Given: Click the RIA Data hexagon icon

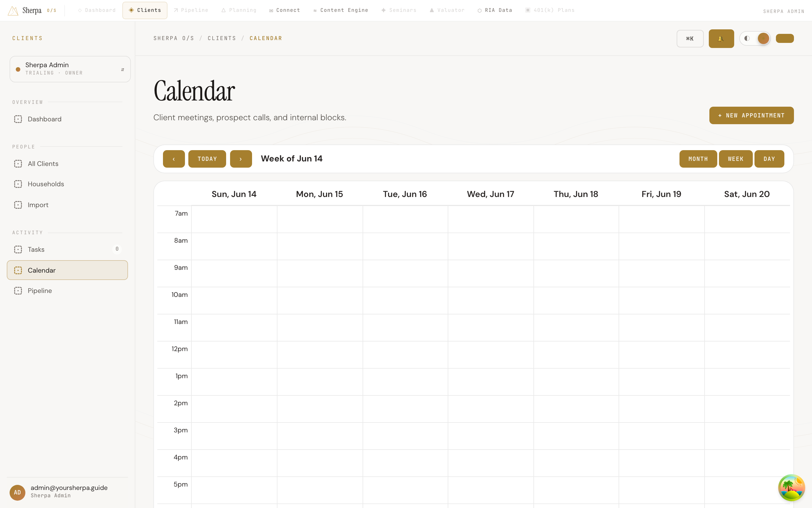Looking at the screenshot, I should [480, 11].
